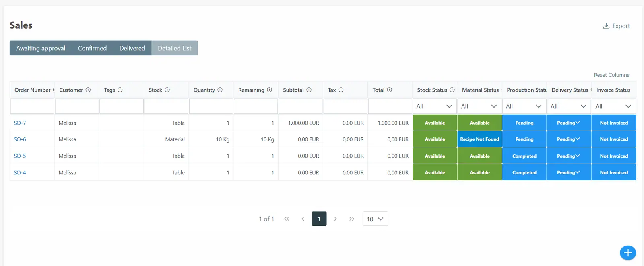Screen dimensions: 644x266
Task: Open Material Status filter dropdown
Action: tap(479, 106)
